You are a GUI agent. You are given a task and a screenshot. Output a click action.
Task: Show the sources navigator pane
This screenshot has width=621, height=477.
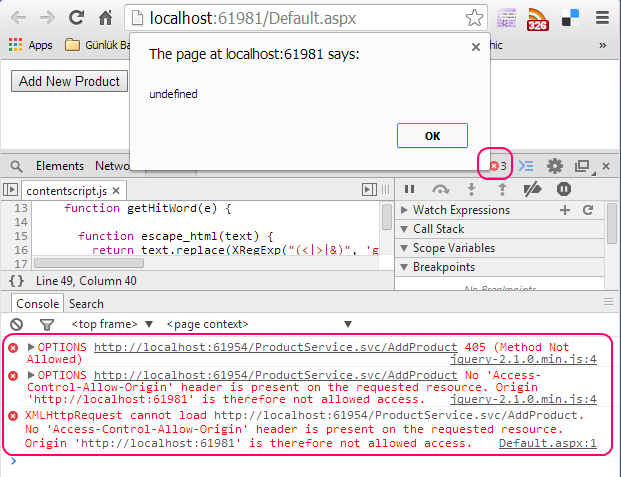pyautogui.click(x=10, y=190)
